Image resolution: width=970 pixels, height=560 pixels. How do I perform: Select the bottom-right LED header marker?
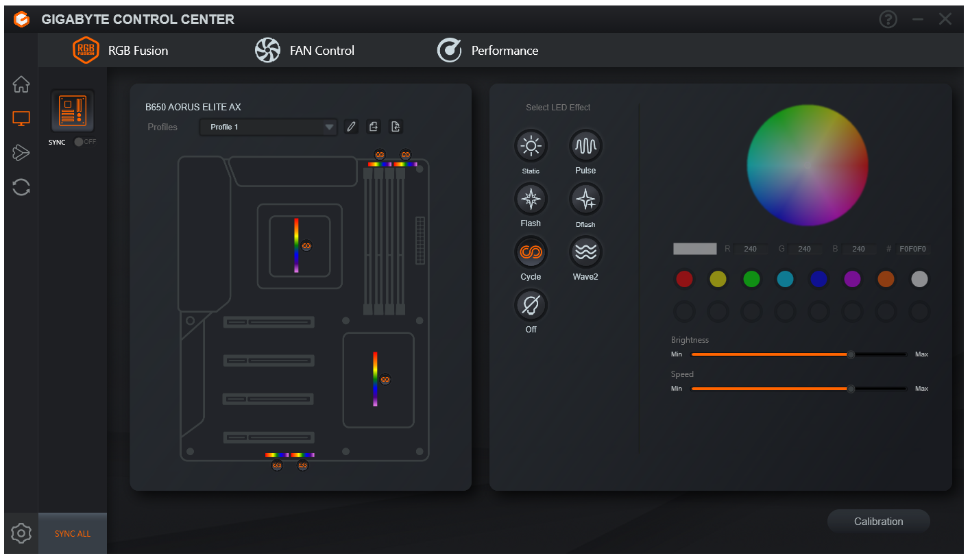[x=302, y=465]
